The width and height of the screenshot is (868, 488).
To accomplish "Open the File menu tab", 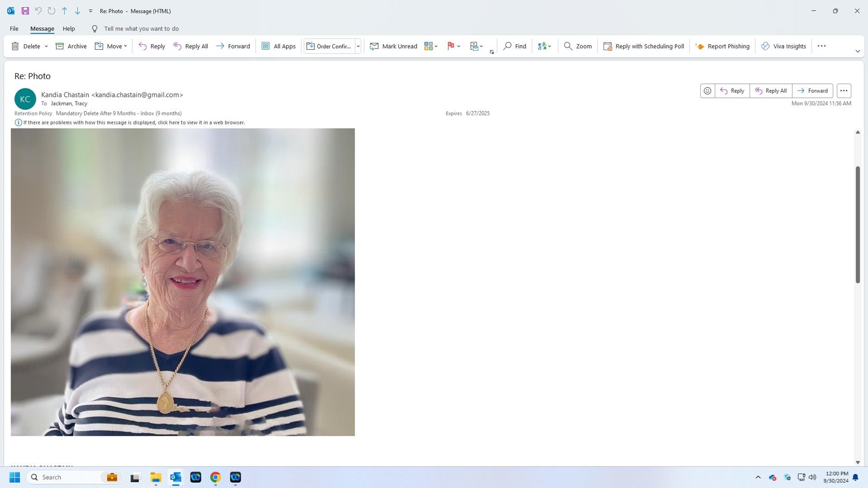I will tap(14, 28).
